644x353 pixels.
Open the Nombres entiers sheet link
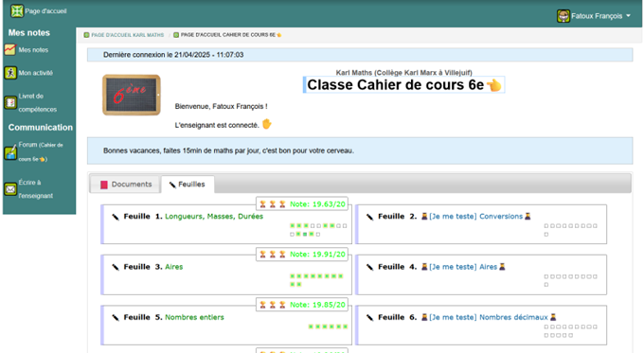click(194, 317)
